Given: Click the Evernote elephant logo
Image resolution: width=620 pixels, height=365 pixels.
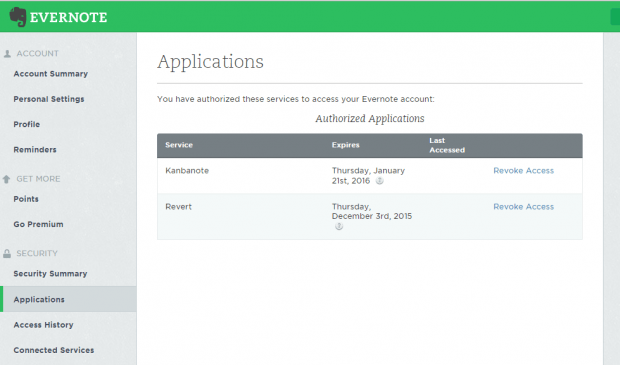Looking at the screenshot, I should [18, 17].
